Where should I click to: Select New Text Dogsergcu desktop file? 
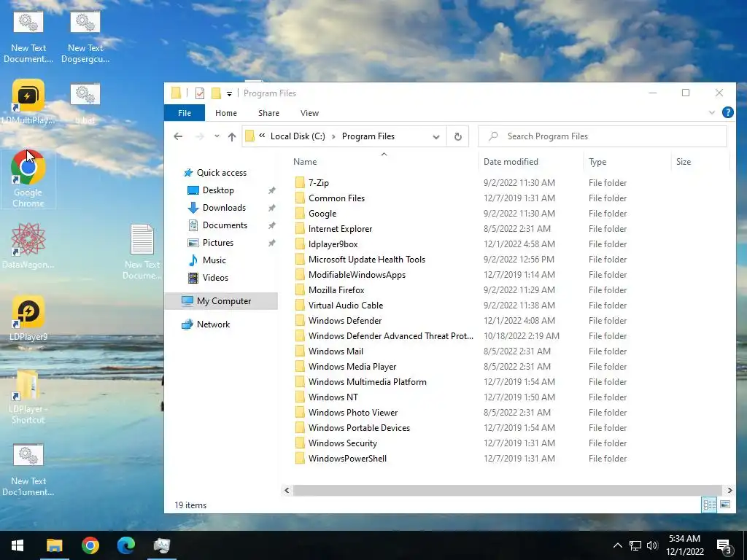pyautogui.click(x=85, y=38)
